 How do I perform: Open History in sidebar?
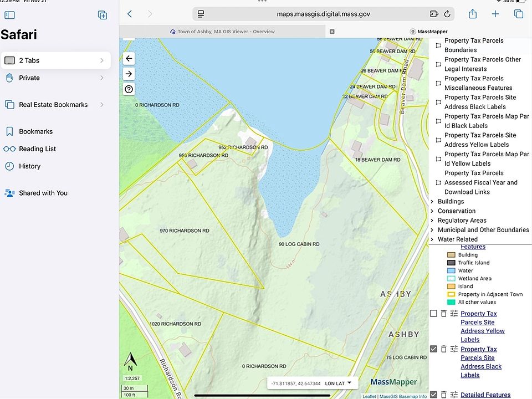point(56,166)
